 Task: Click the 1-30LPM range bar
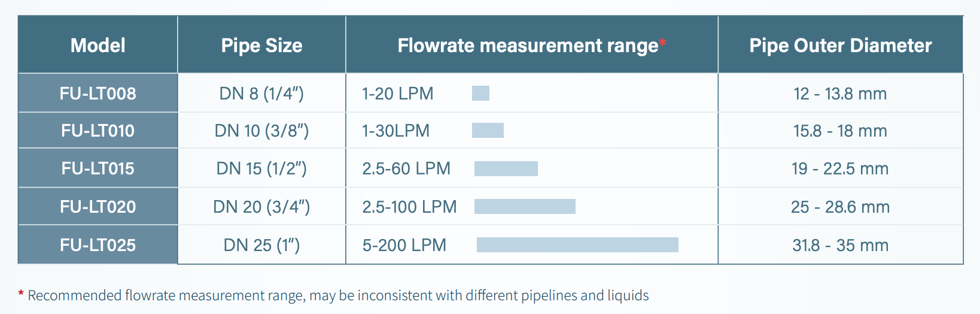(x=488, y=130)
